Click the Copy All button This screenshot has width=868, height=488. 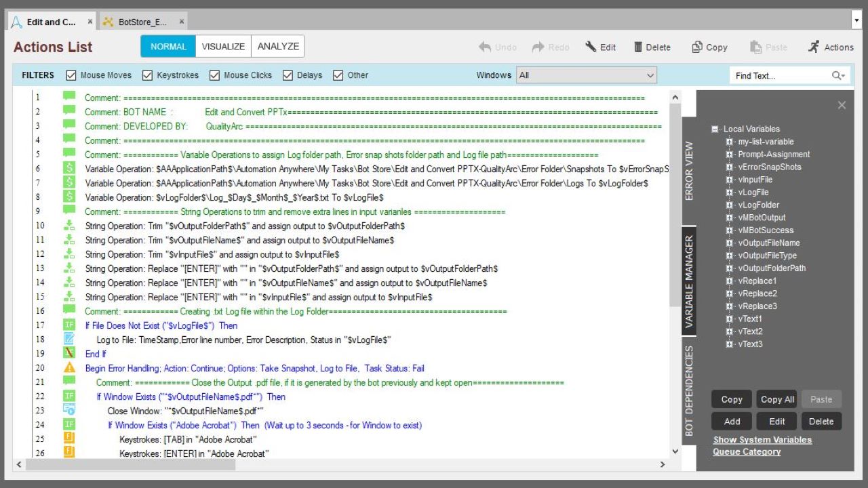[x=777, y=399]
